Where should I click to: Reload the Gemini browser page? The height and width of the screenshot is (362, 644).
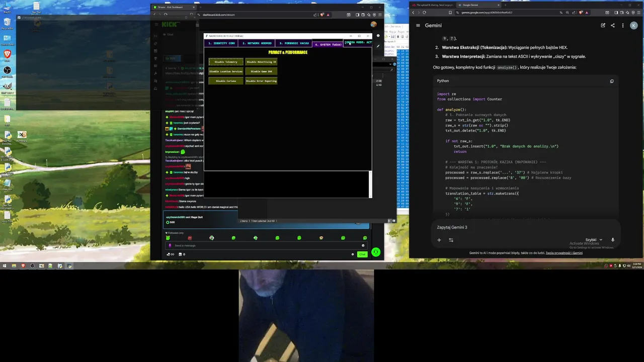click(424, 13)
